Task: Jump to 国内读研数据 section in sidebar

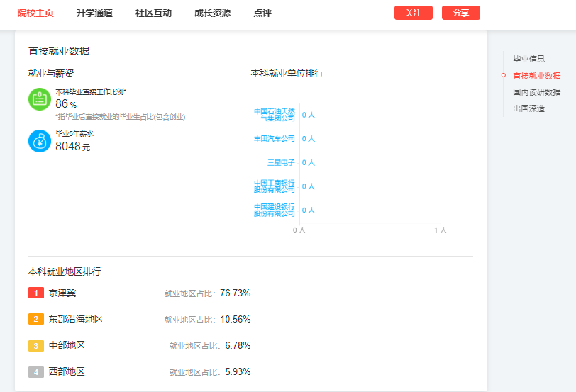Action: (537, 92)
